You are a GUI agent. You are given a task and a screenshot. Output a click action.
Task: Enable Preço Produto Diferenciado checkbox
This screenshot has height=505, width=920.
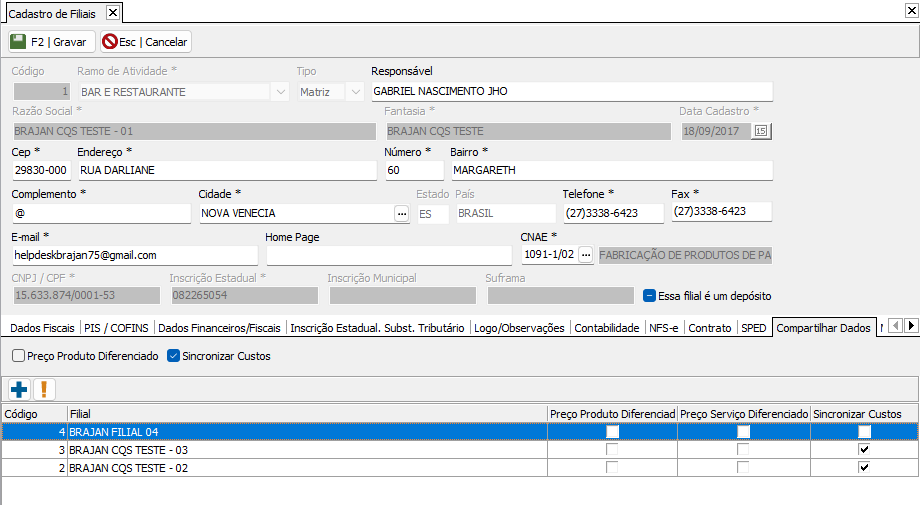coord(19,356)
